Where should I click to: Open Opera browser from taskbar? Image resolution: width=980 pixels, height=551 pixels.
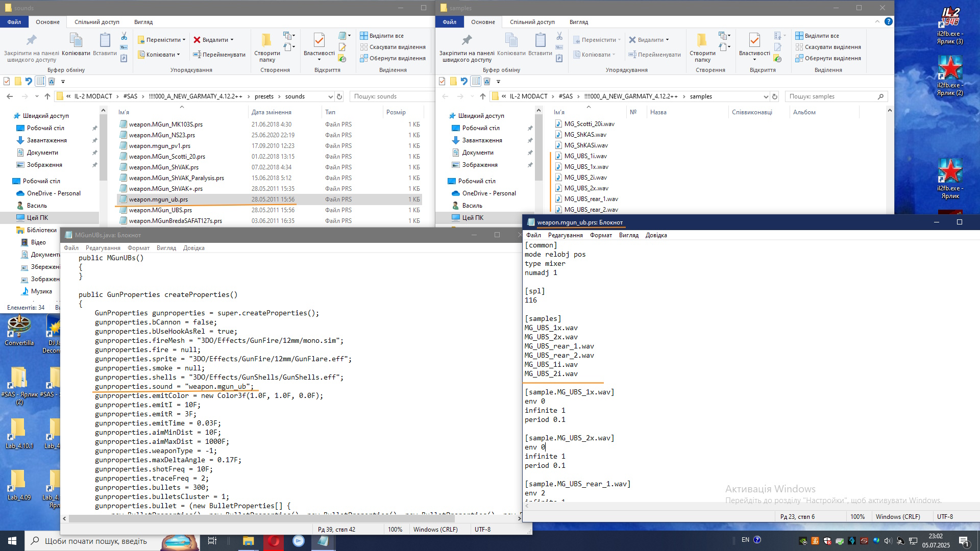click(274, 541)
